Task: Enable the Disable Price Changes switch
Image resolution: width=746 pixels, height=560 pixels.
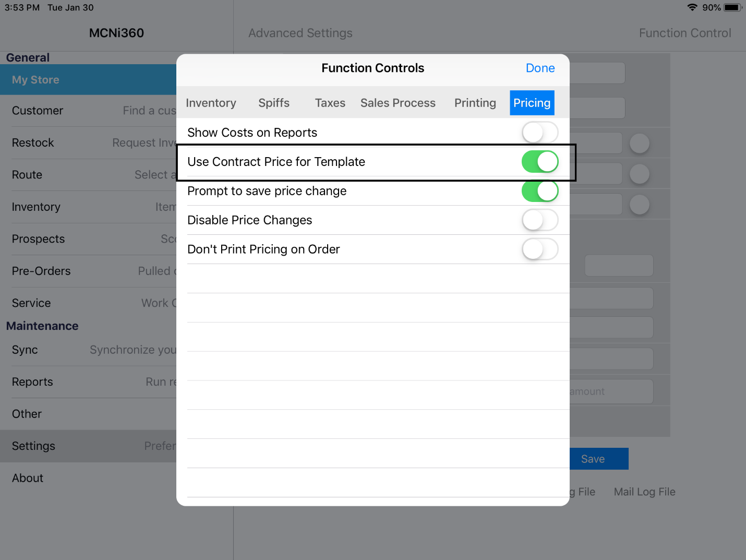Action: point(539,220)
